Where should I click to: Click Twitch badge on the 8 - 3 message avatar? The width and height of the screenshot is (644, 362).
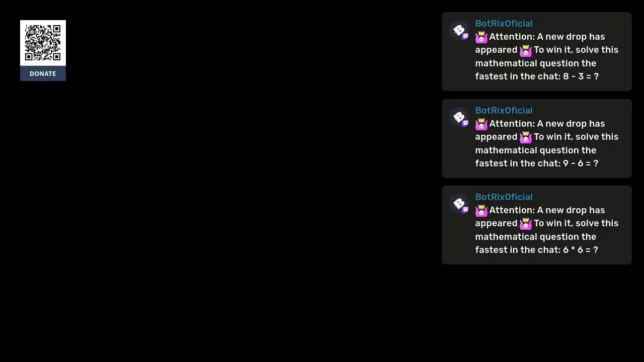pos(465,36)
